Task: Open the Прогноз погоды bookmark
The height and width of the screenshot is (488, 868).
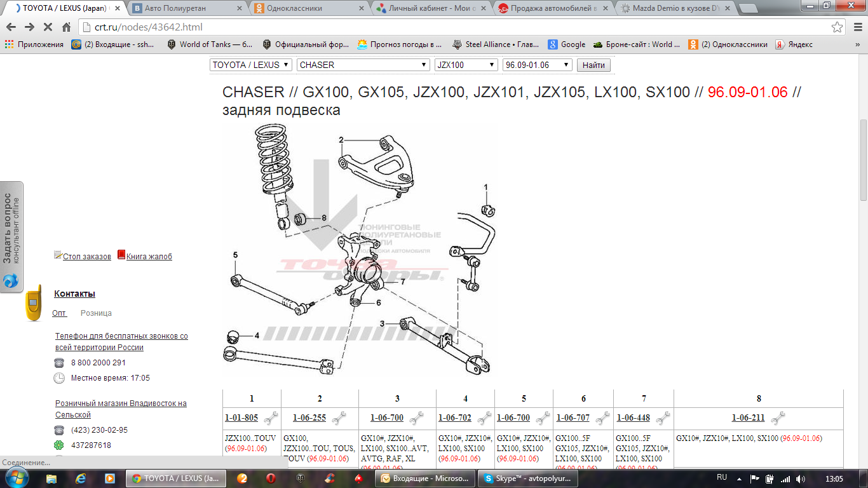Action: click(400, 44)
